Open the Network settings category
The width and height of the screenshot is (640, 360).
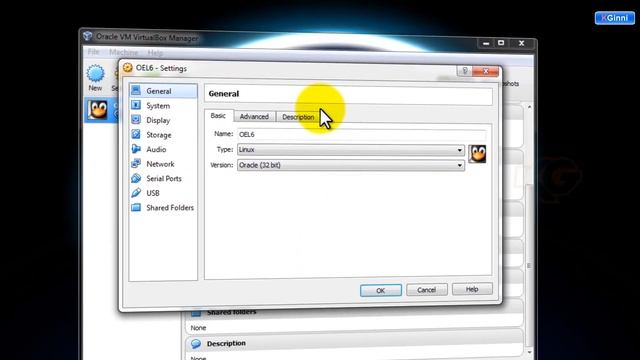pos(163,164)
